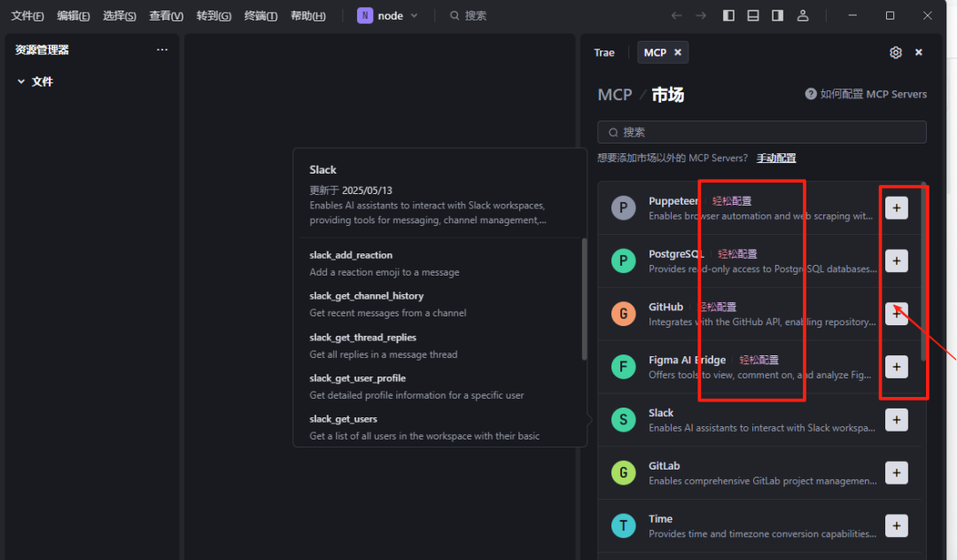Click the 更新于 2025/05/13 date text

pyautogui.click(x=351, y=191)
